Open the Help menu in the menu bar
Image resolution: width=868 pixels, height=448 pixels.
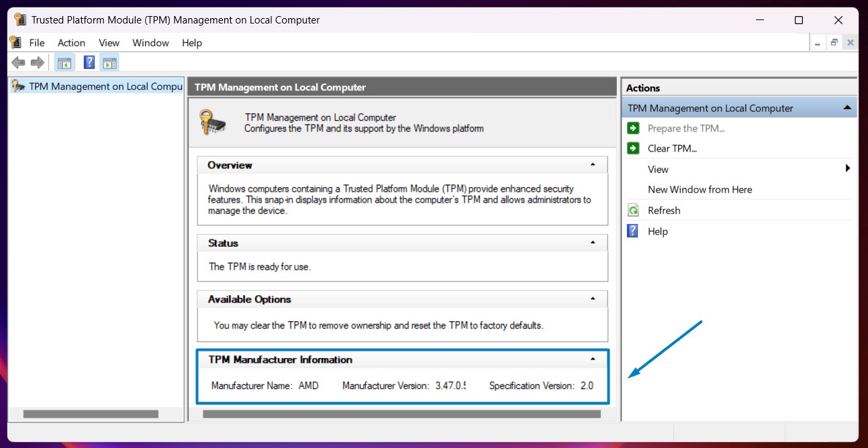point(192,43)
